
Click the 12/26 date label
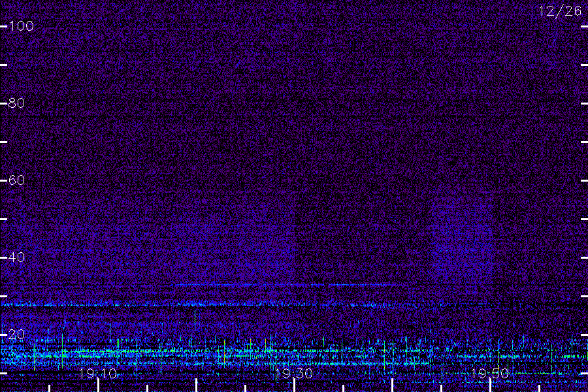click(x=560, y=11)
